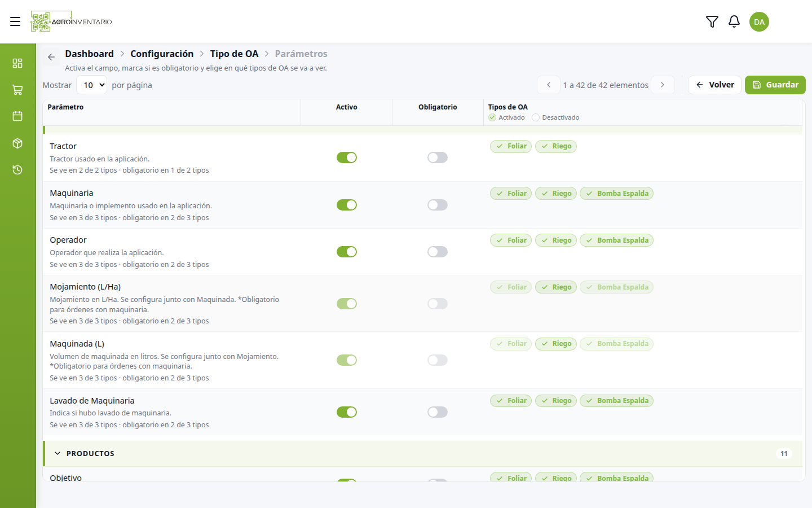Click the back arrow beside breadcrumb
Image resolution: width=812 pixels, height=508 pixels.
pyautogui.click(x=51, y=57)
